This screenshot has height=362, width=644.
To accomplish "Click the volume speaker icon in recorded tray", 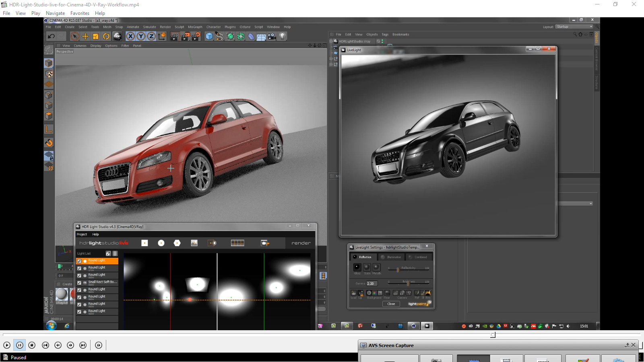I will [x=568, y=326].
